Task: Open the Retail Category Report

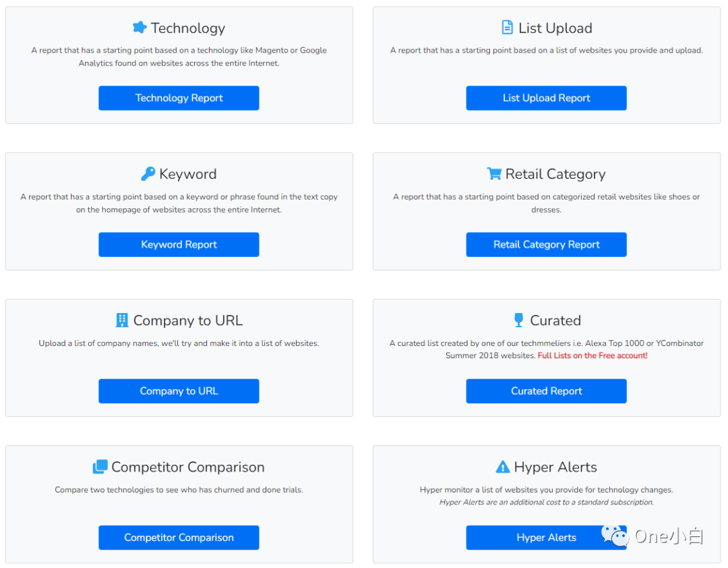Action: tap(546, 244)
